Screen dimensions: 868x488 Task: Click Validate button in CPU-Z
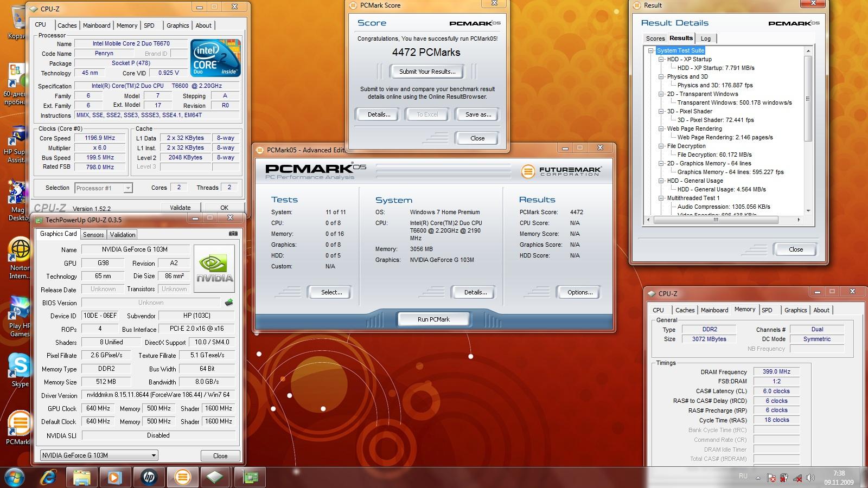180,208
